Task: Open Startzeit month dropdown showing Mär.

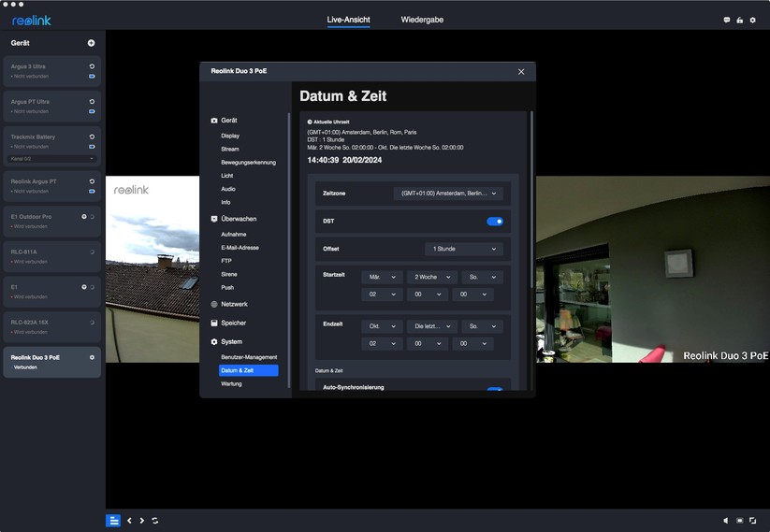Action: (382, 278)
